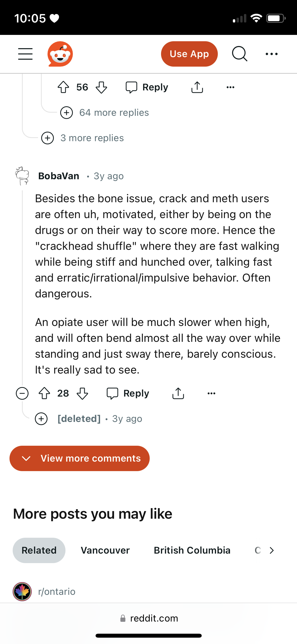Upvote BobaVan's comment
This screenshot has width=297, height=644.
44,393
